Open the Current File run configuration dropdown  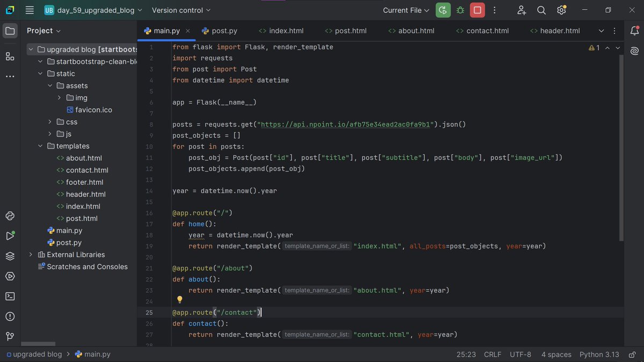point(406,10)
